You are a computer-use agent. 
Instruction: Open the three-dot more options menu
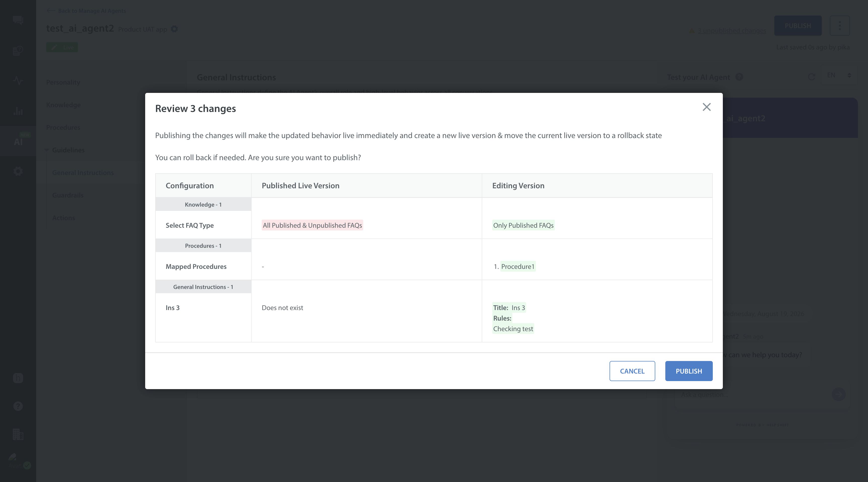839,26
